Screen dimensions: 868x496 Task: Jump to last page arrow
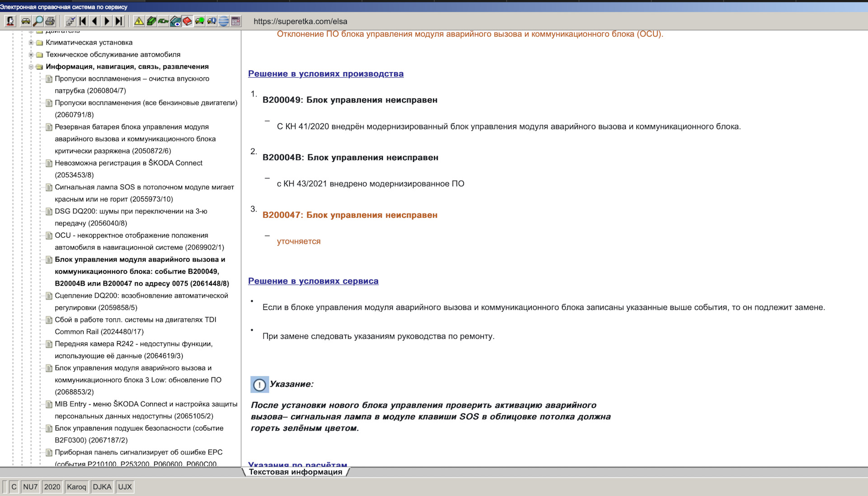pyautogui.click(x=119, y=21)
